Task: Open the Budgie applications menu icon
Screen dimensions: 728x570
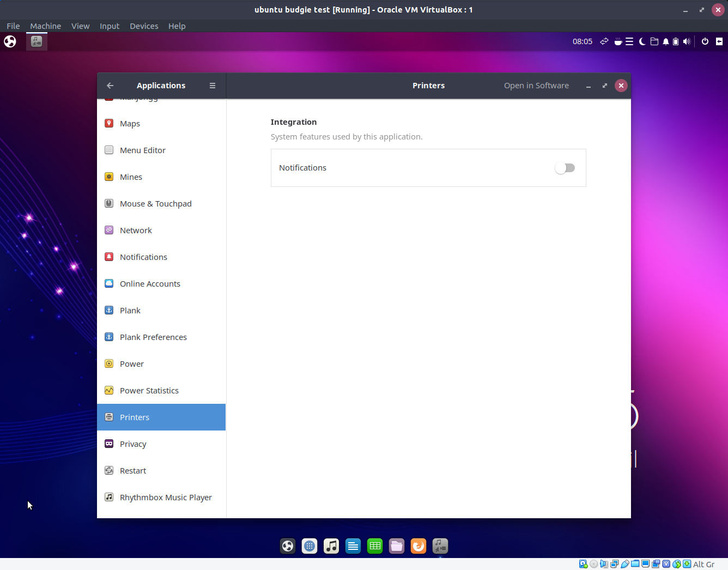Action: point(10,41)
